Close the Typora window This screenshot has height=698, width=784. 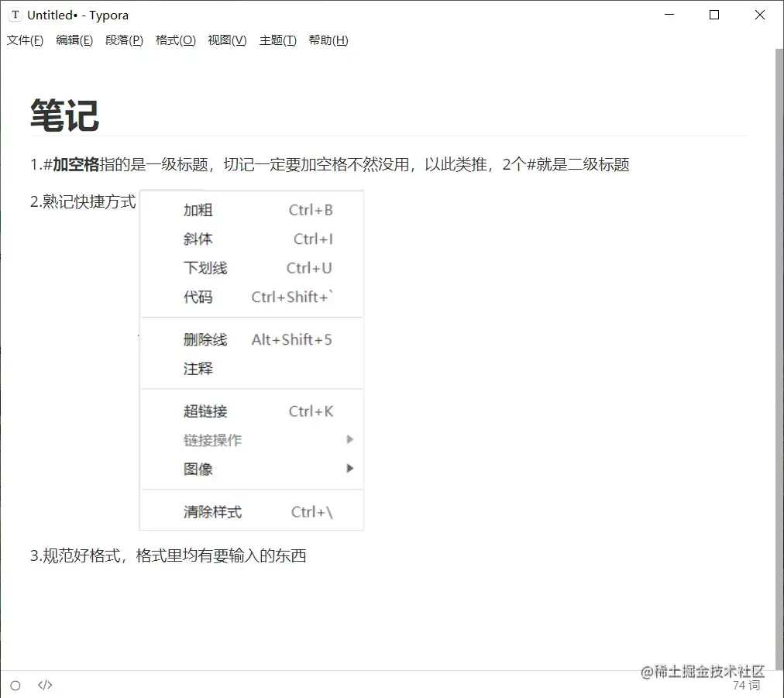pyautogui.click(x=759, y=15)
